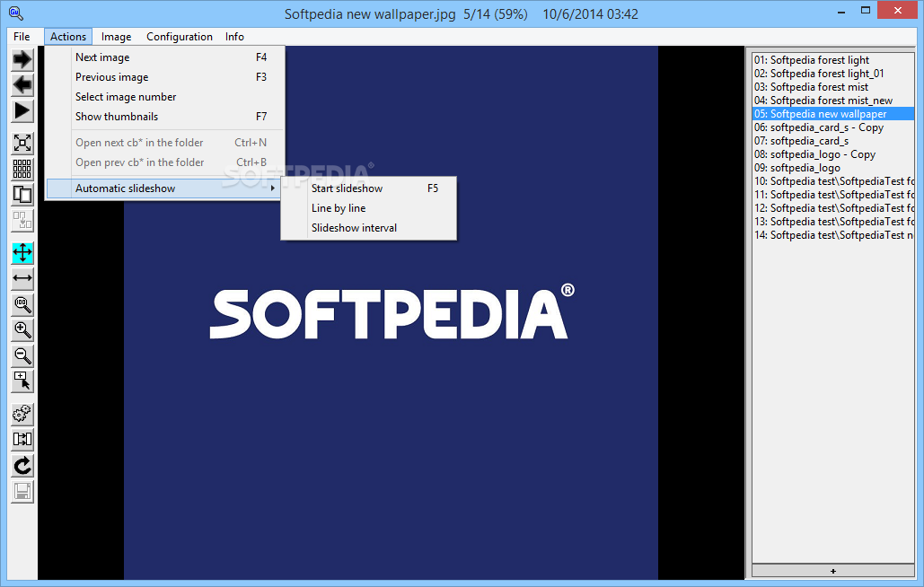Screen dimensions: 924x587
Task: Choose Line by line in the submenu
Action: click(369, 208)
